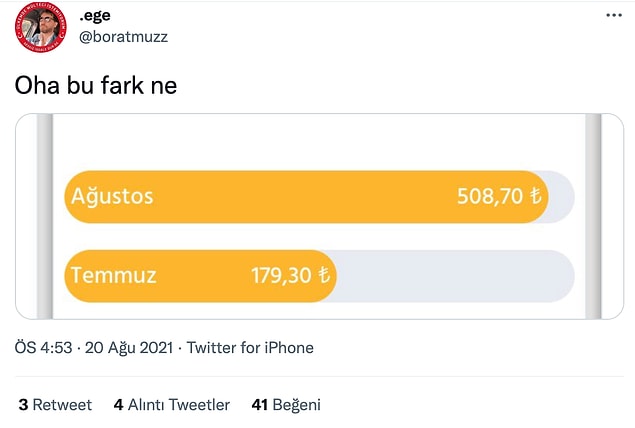Open the ÖS 4:53 timestamp link
Viewport: 635px width, 428px height.
click(x=43, y=348)
